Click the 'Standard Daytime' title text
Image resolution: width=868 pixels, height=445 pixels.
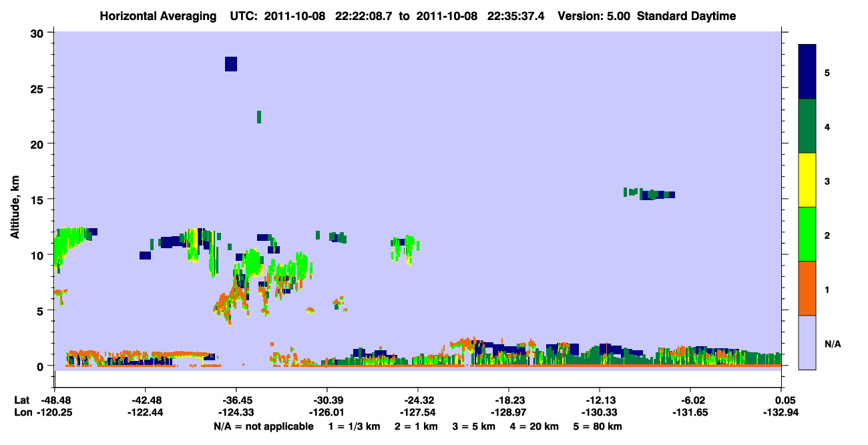[x=686, y=16]
